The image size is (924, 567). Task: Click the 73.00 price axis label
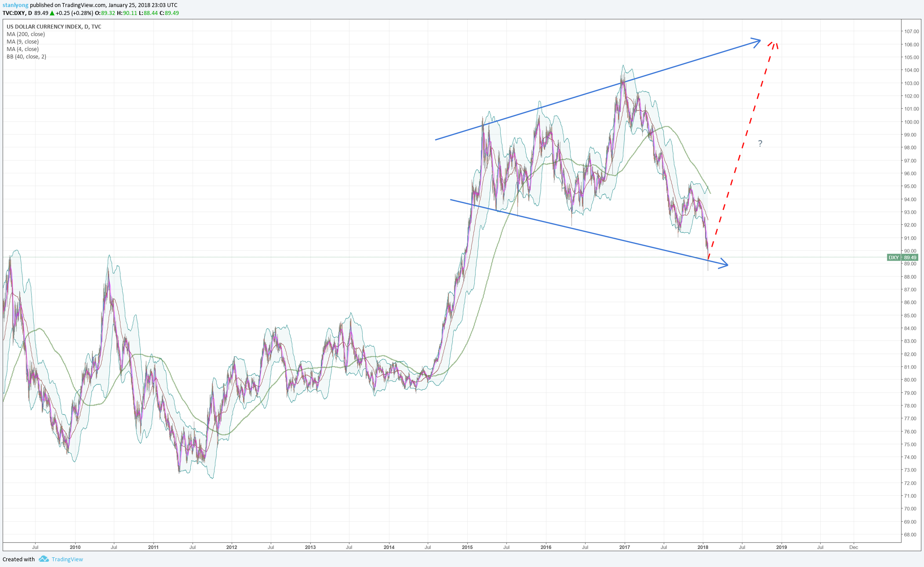point(910,470)
